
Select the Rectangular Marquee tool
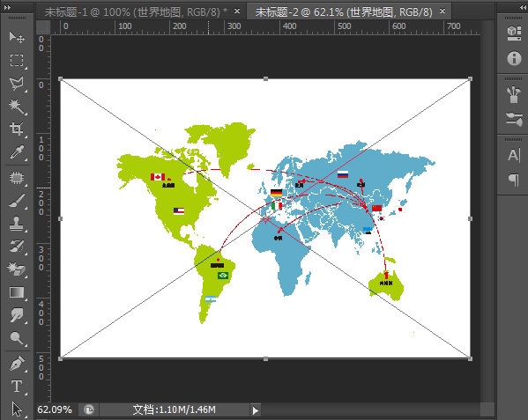(17, 60)
